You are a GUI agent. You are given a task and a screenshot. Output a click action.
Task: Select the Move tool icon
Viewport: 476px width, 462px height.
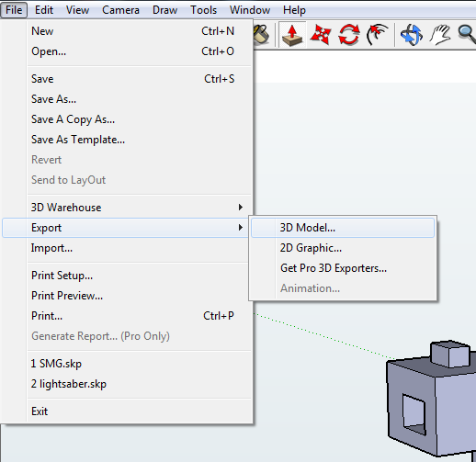tap(321, 35)
